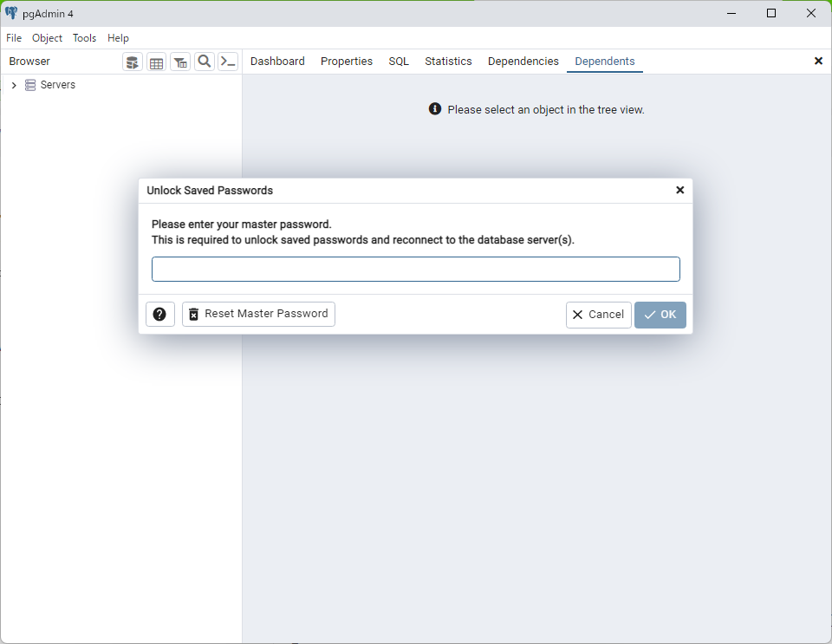Click Reset Master Password button

tap(258, 314)
